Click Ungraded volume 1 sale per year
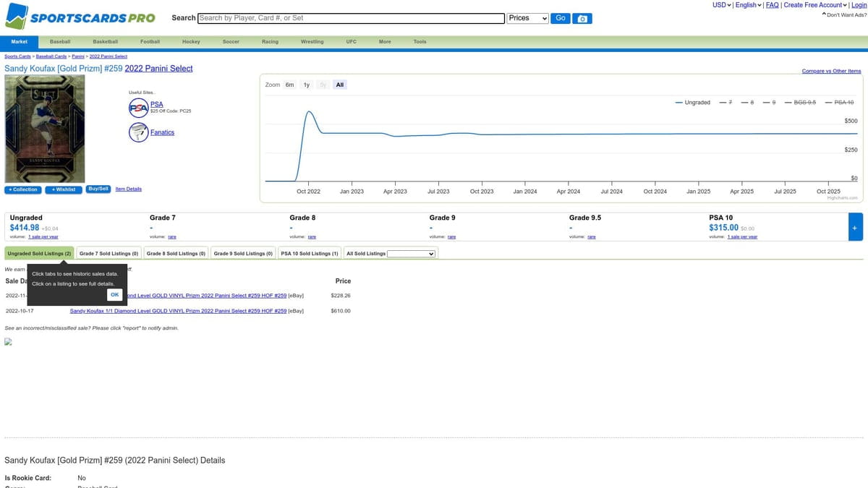 tap(43, 236)
